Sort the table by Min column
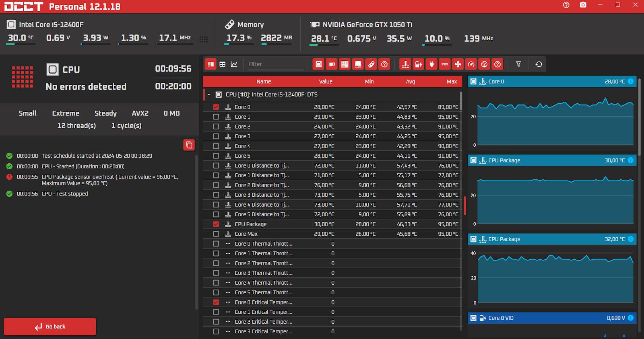Viewport: 644px width, 339px height. point(369,81)
